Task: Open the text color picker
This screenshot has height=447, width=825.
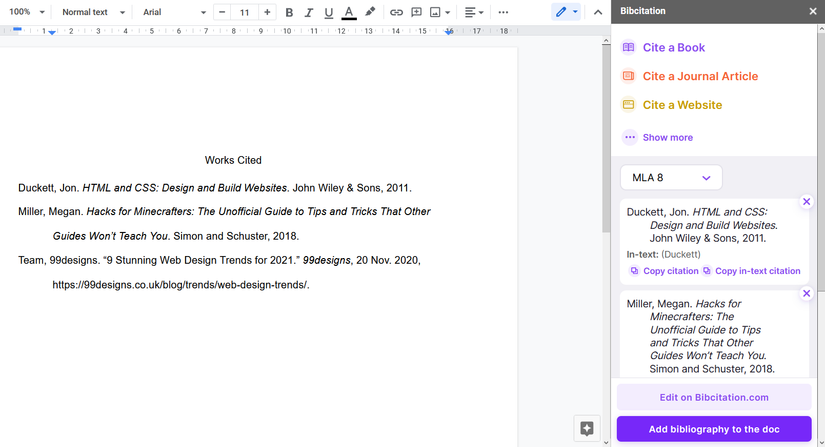Action: coord(348,12)
